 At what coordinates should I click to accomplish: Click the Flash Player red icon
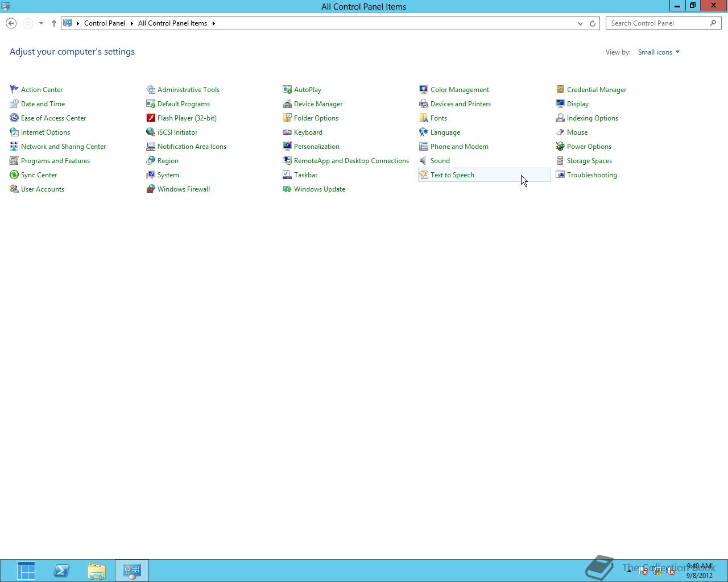151,118
